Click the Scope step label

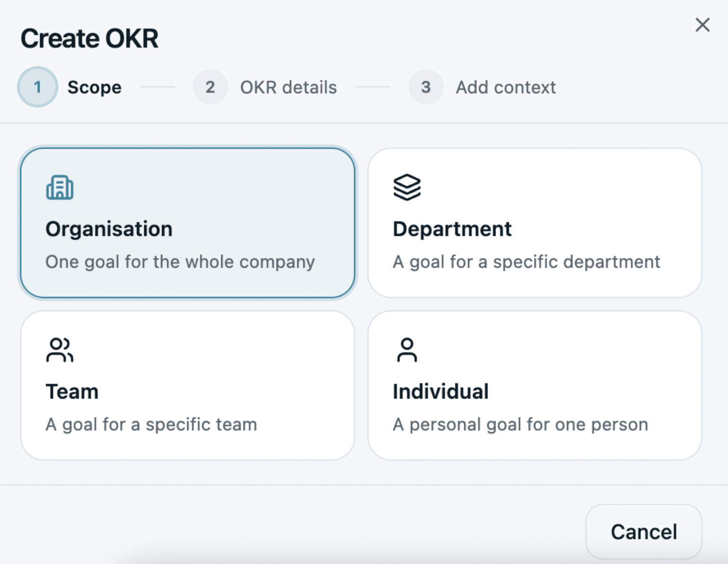[95, 87]
